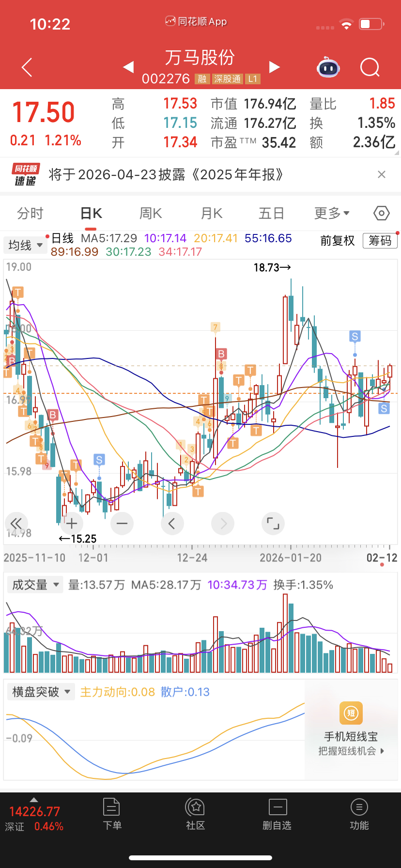Tap the 量比 1.85 value

click(382, 104)
